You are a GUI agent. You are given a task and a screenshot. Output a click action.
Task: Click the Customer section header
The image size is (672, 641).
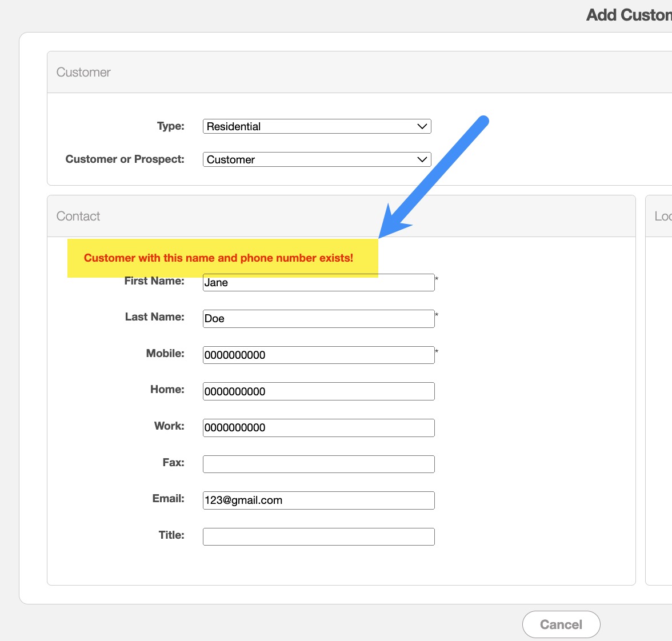coord(83,73)
